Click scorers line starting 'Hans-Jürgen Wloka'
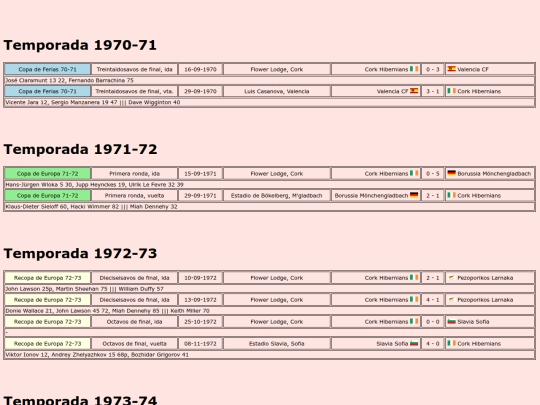 point(269,185)
